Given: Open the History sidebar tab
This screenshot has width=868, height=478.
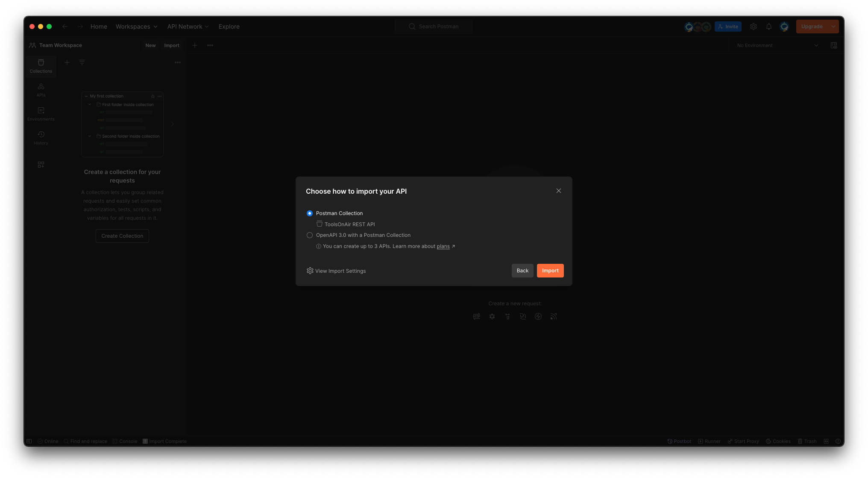Looking at the screenshot, I should [x=41, y=138].
